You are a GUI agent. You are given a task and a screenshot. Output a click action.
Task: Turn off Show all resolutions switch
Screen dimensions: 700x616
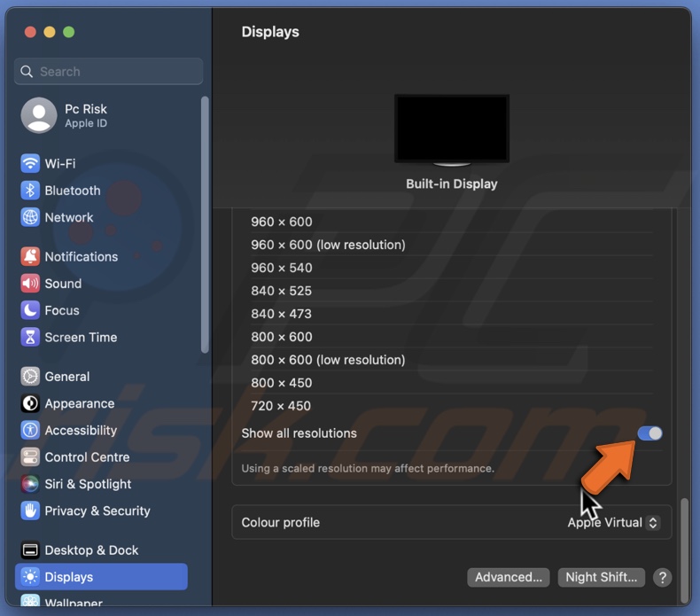click(649, 433)
